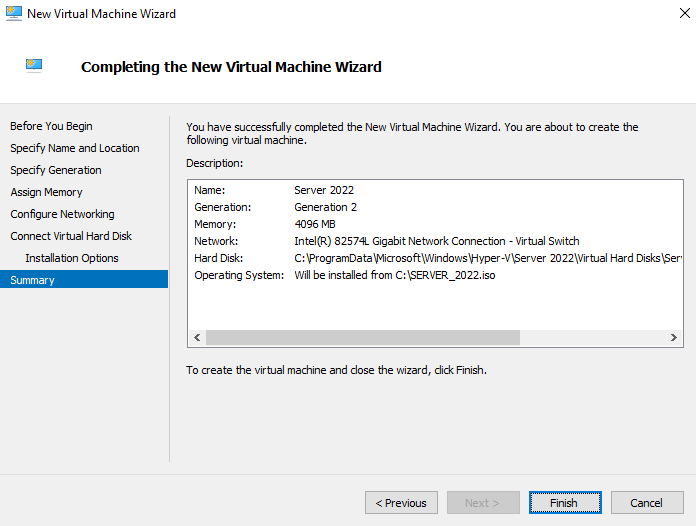
Task: Click the horizontal scrollbar thumb
Action: coord(363,337)
